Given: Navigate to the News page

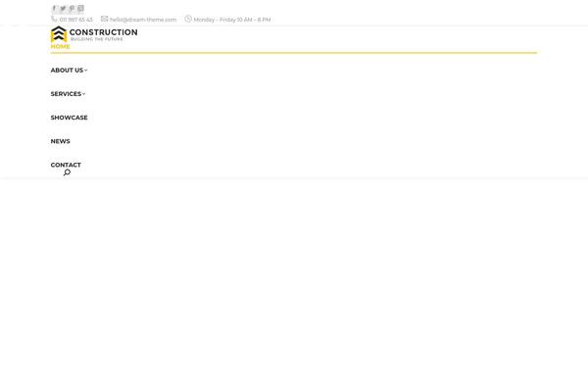Looking at the screenshot, I should 61,141.
